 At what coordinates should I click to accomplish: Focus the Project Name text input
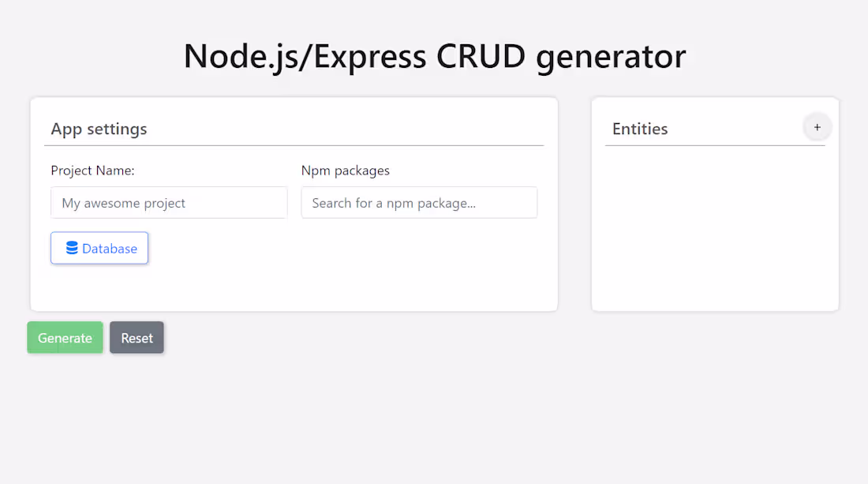pyautogui.click(x=169, y=203)
